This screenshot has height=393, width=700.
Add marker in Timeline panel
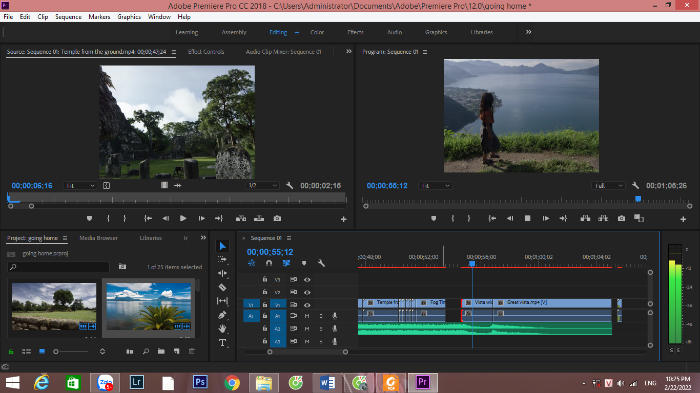304,263
